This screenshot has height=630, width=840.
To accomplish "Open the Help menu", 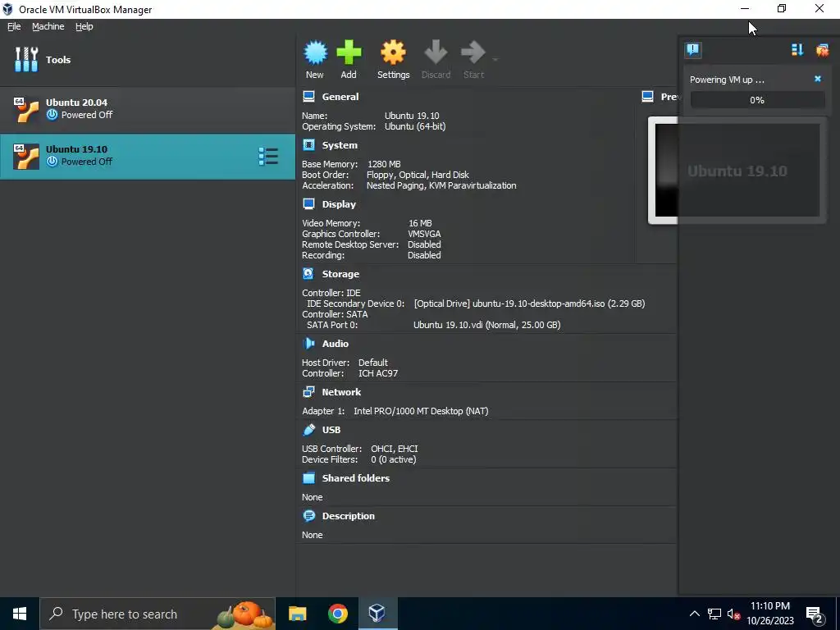I will point(84,26).
